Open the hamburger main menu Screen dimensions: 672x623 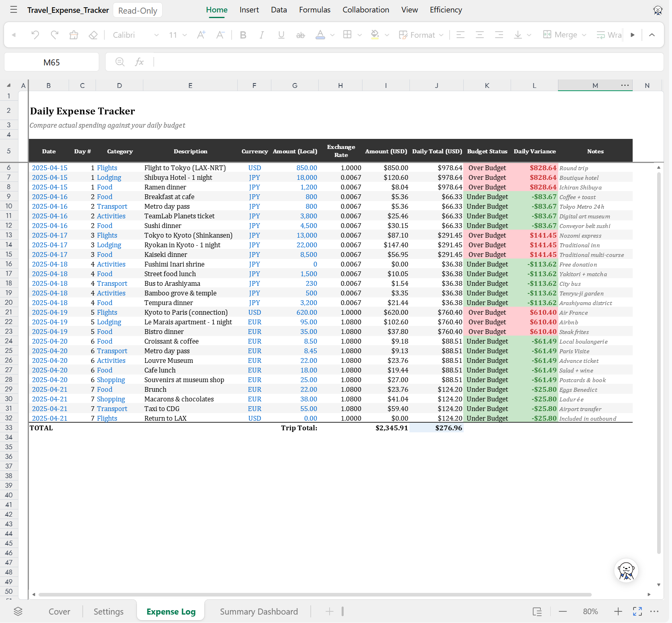click(14, 10)
